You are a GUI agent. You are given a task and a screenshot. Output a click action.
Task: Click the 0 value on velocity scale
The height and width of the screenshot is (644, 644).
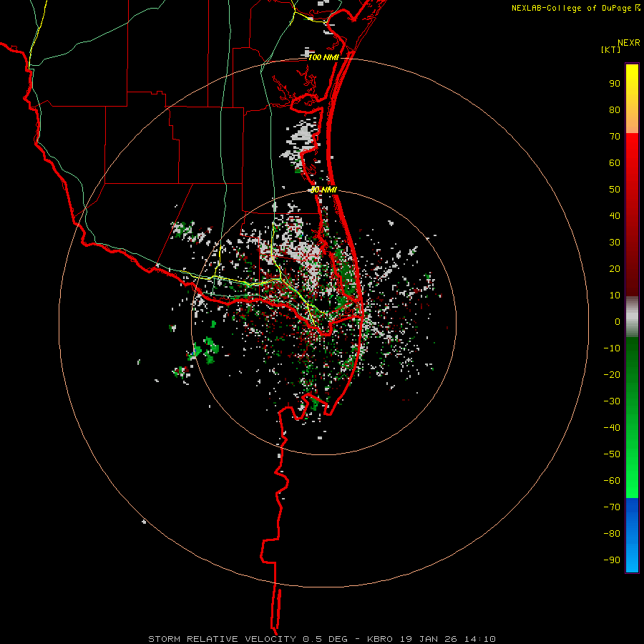[618, 322]
